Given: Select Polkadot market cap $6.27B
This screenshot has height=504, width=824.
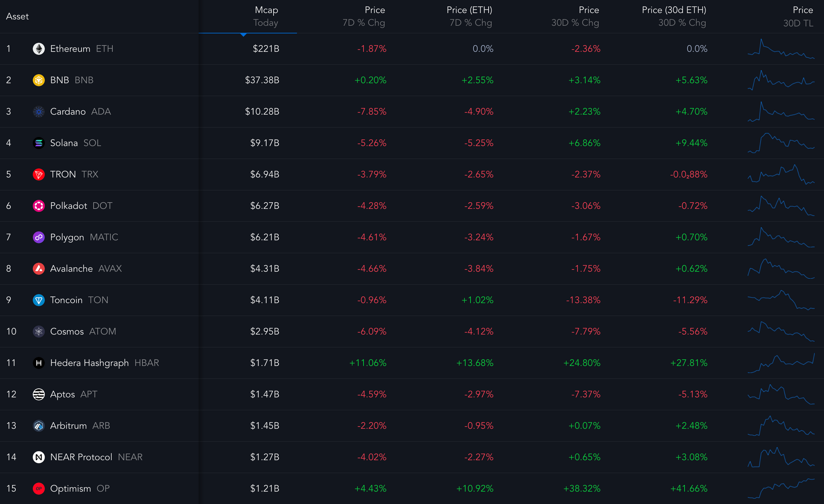Looking at the screenshot, I should point(265,206).
